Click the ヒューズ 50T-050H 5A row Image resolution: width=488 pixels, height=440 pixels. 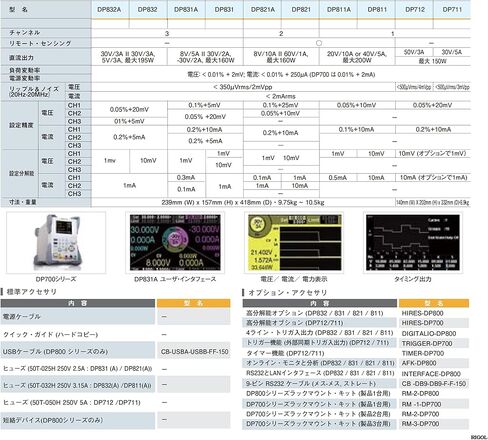tap(115, 402)
